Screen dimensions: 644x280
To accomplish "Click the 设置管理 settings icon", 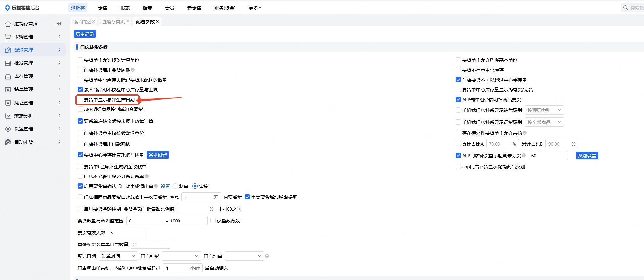I will pyautogui.click(x=8, y=129).
